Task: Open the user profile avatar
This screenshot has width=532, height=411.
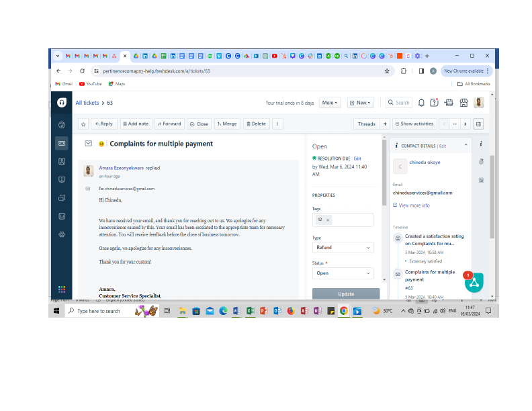Action: coord(479,102)
